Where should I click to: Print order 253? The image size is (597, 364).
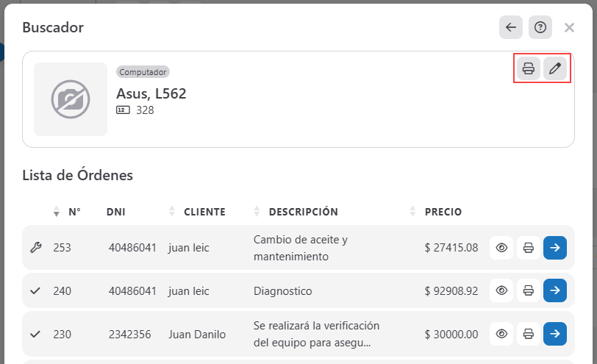click(x=528, y=248)
